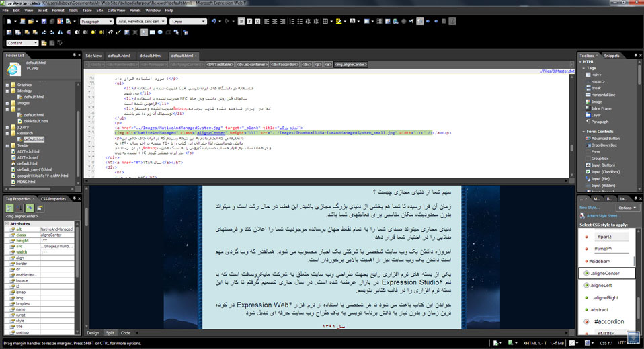Collapse the Attributes group in Tag Properties
This screenshot has width=644, height=349.
[7, 223]
